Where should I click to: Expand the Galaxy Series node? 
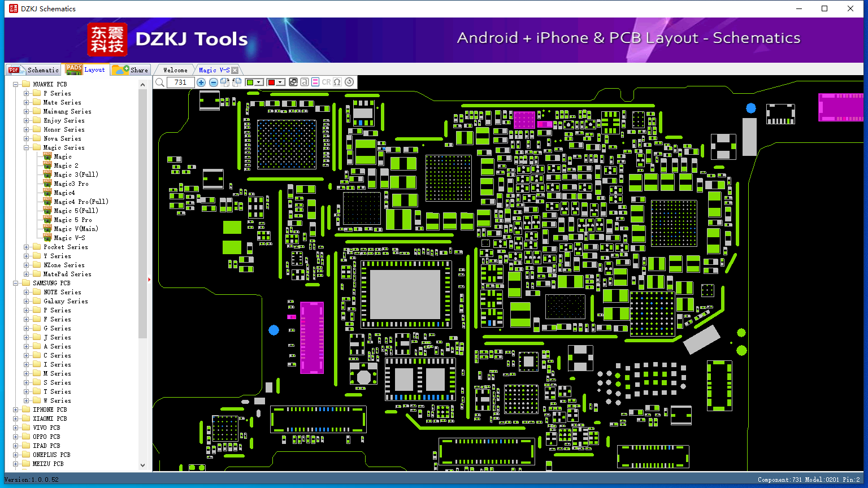[27, 301]
